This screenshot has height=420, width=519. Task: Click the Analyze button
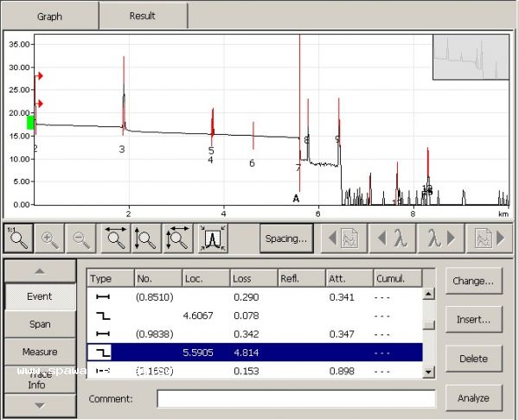pyautogui.click(x=473, y=398)
